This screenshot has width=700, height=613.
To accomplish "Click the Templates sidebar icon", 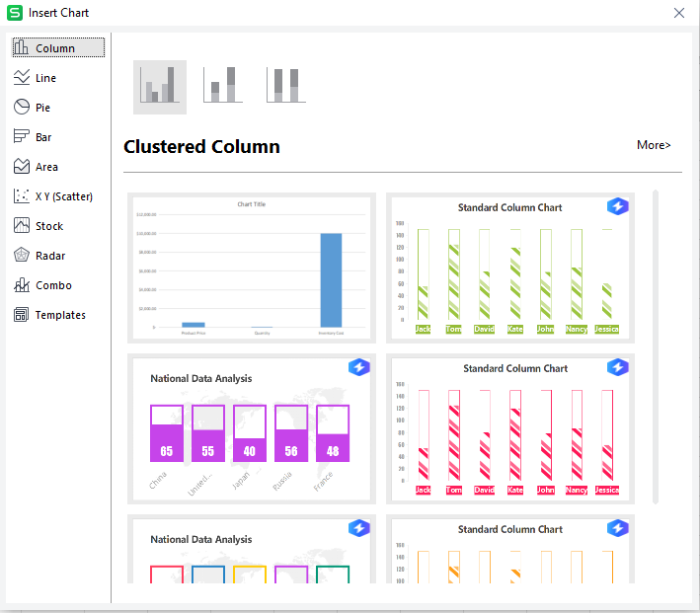I will tap(22, 314).
